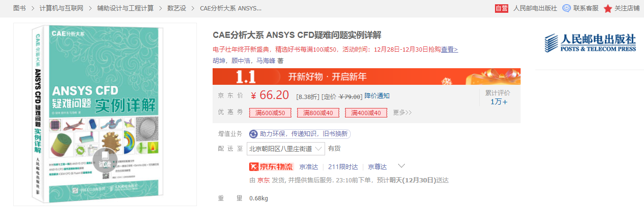This screenshot has width=644, height=207.
Task: Expand 更多>> coupons
Action: (402, 113)
